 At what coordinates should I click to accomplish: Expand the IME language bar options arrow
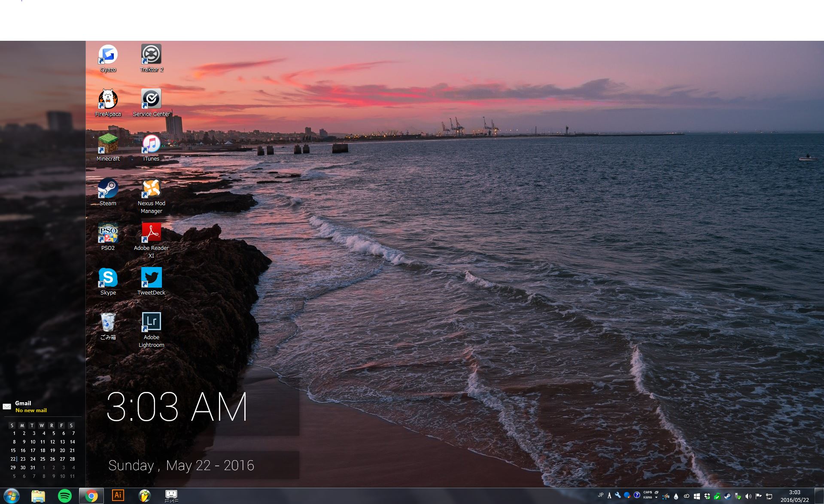pos(657,498)
